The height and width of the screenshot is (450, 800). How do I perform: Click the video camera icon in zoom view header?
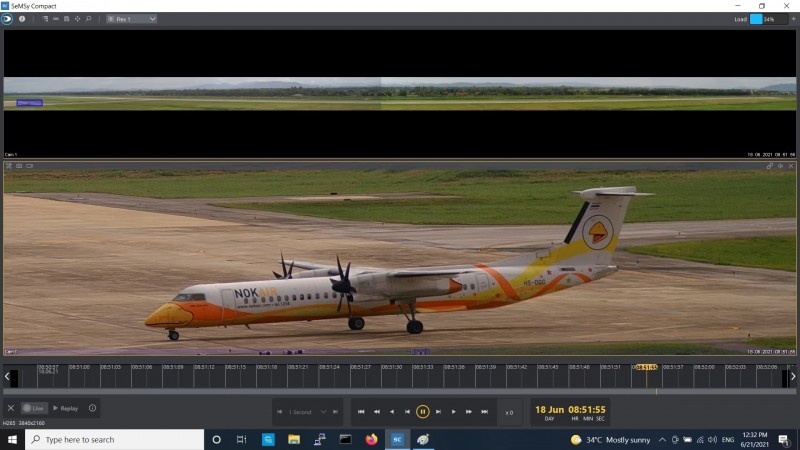point(30,166)
